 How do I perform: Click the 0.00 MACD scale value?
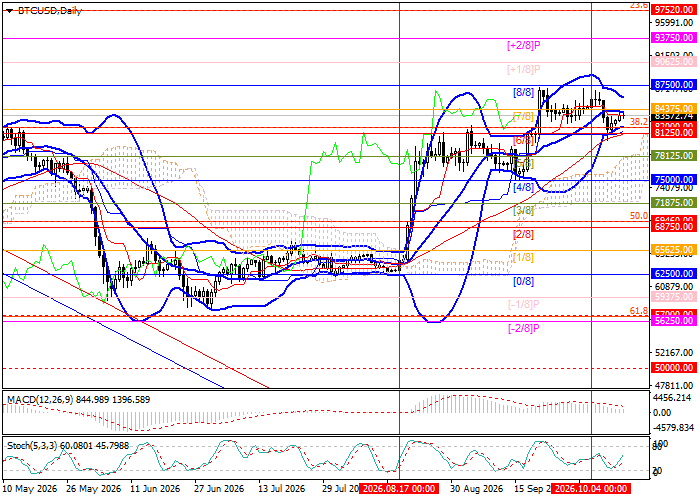[x=662, y=413]
